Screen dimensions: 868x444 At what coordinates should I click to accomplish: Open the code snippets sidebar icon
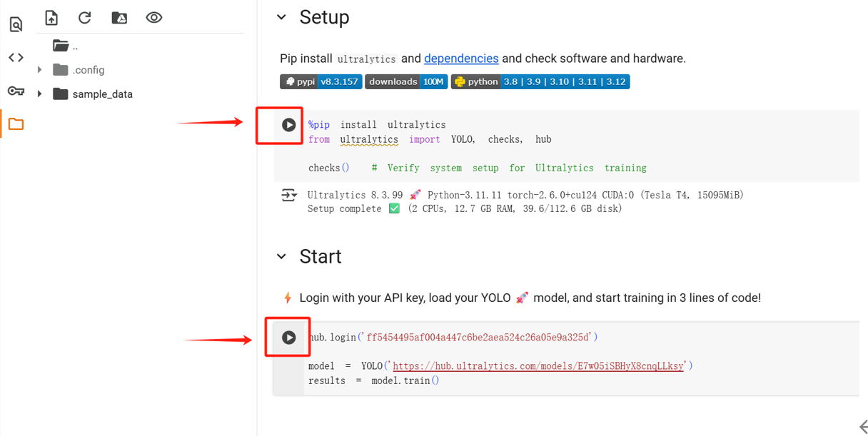(x=16, y=57)
